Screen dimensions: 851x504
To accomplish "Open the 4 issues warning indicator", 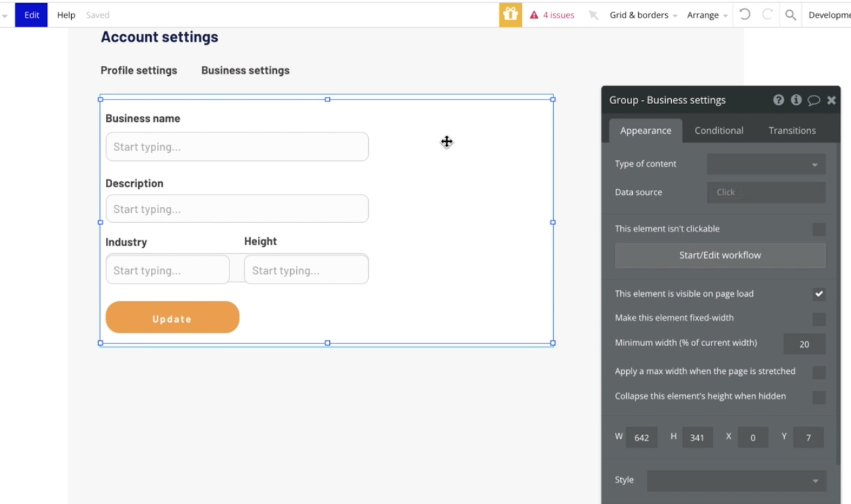I will pos(552,15).
